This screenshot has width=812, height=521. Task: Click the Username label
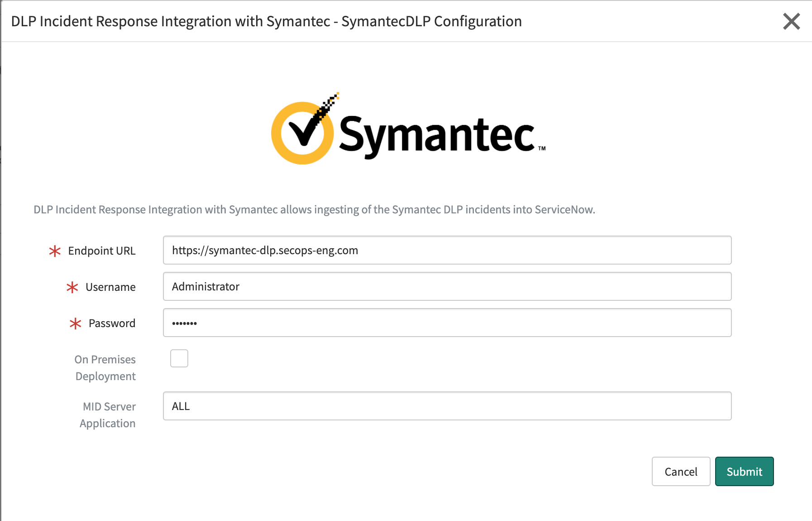[110, 287]
